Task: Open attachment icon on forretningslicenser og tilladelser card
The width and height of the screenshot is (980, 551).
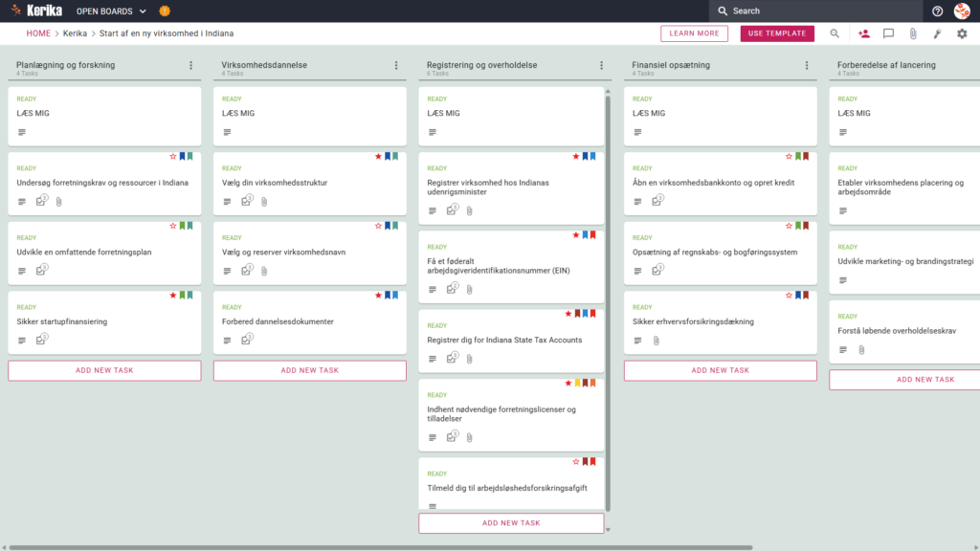Action: 469,438
